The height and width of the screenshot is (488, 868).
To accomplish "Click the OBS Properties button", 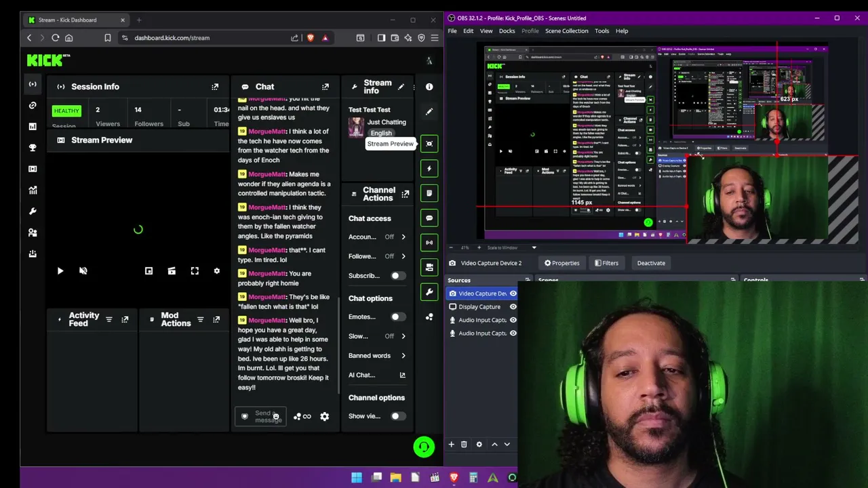I will (x=561, y=263).
